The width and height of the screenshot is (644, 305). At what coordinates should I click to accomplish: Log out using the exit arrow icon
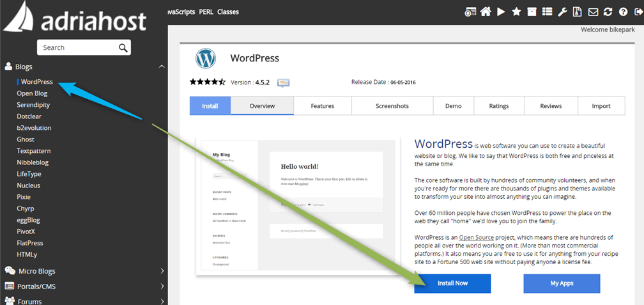(x=638, y=12)
